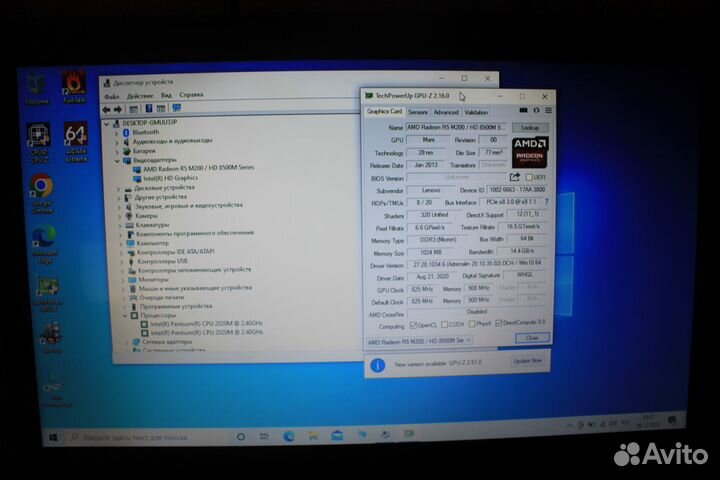Select the Очереди печати category row
The image size is (720, 480).
[156, 298]
